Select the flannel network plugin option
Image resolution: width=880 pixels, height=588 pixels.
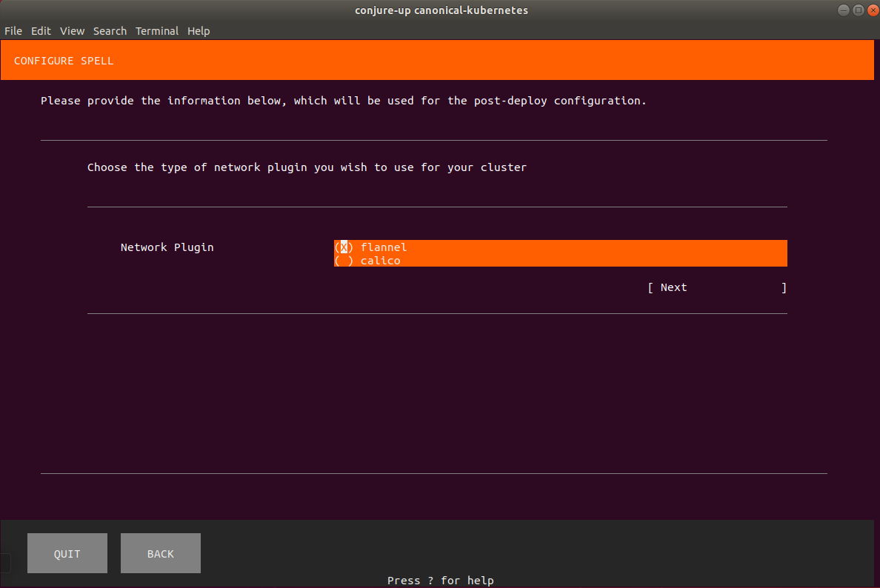[560, 247]
